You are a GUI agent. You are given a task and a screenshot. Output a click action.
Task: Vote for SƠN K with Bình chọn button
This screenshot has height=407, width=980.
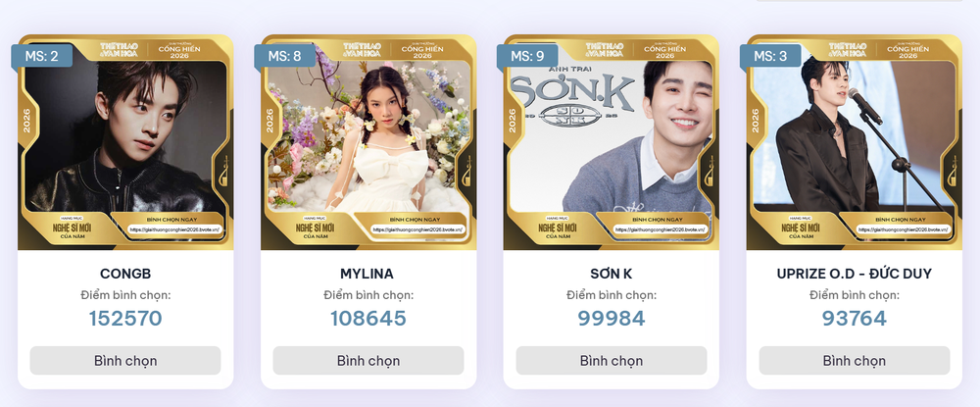tap(612, 361)
